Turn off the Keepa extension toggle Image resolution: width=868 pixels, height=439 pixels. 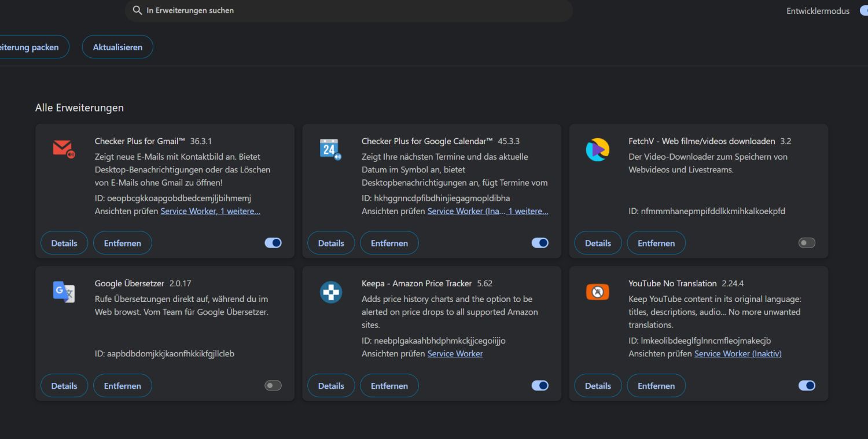(x=540, y=385)
